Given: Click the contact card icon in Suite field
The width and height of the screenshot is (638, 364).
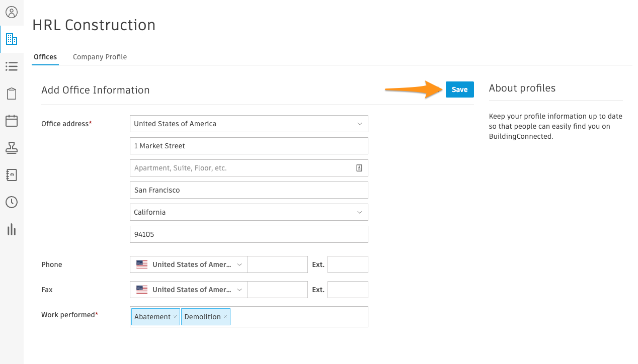Looking at the screenshot, I should tap(359, 168).
